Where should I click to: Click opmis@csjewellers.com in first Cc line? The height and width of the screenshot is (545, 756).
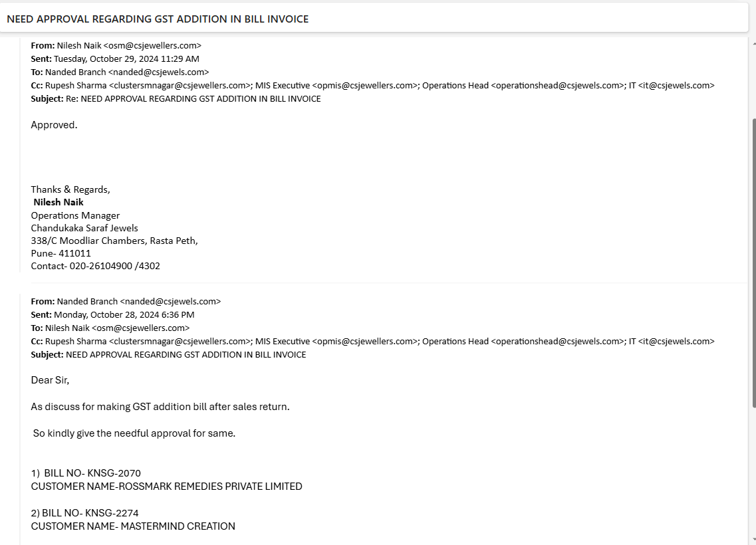click(365, 85)
